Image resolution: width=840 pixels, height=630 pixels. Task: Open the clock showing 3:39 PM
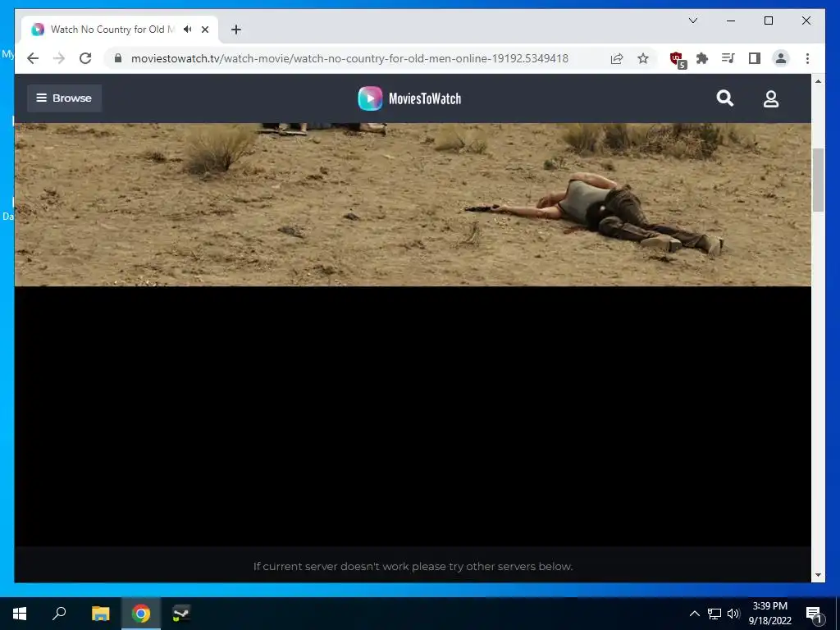tap(769, 614)
